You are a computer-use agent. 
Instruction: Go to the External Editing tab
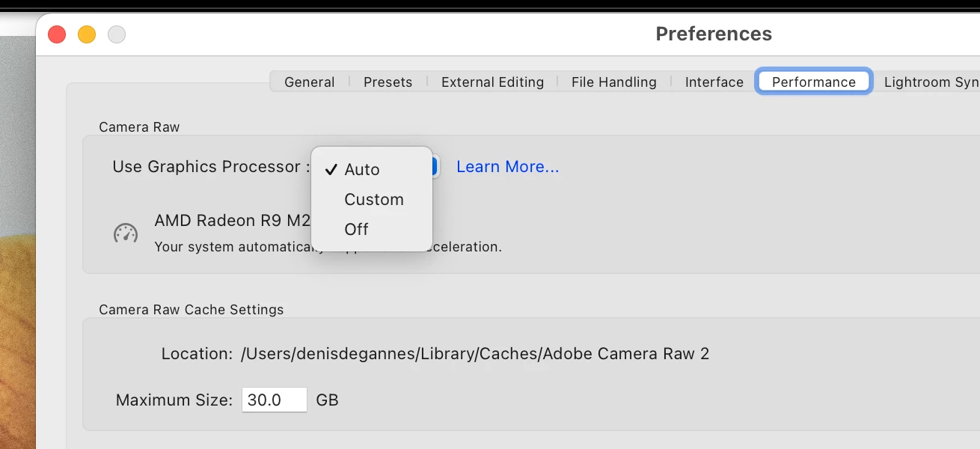pyautogui.click(x=492, y=82)
